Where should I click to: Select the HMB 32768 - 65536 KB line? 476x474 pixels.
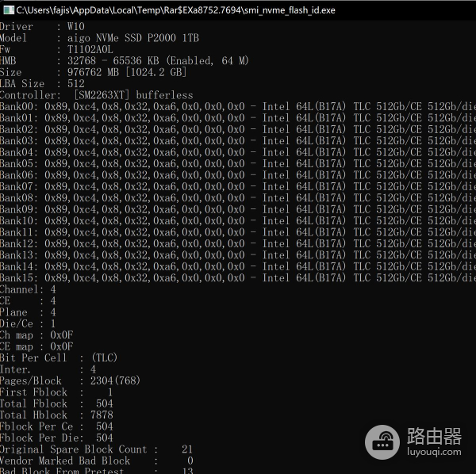125,61
